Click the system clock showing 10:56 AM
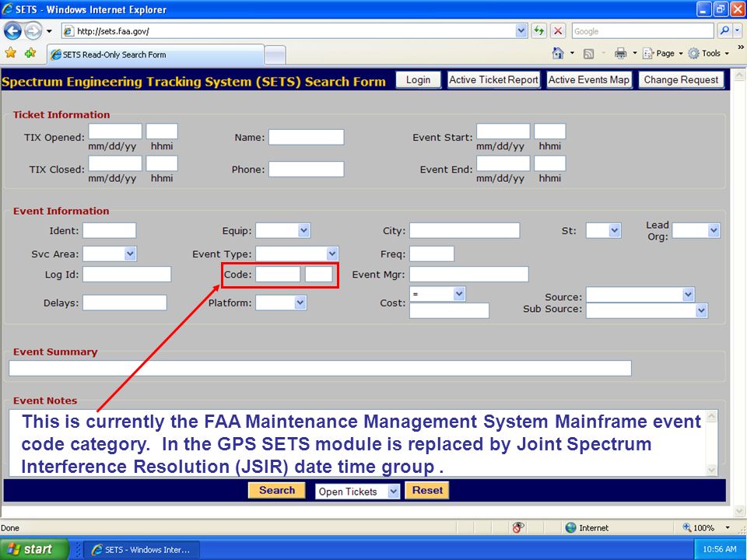The image size is (747, 560). pyautogui.click(x=719, y=550)
